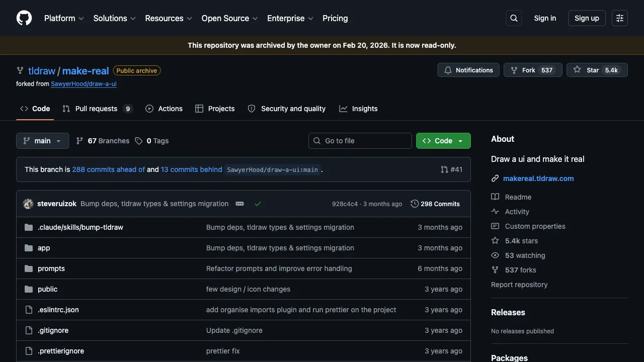The width and height of the screenshot is (644, 362).
Task: Open the search magnifier in header
Action: tap(514, 18)
